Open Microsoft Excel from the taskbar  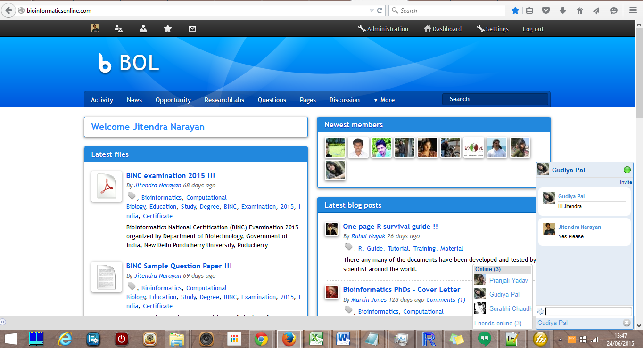click(316, 339)
